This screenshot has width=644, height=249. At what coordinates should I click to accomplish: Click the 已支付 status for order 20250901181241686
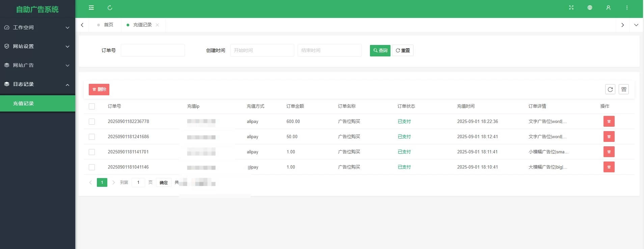click(x=404, y=136)
